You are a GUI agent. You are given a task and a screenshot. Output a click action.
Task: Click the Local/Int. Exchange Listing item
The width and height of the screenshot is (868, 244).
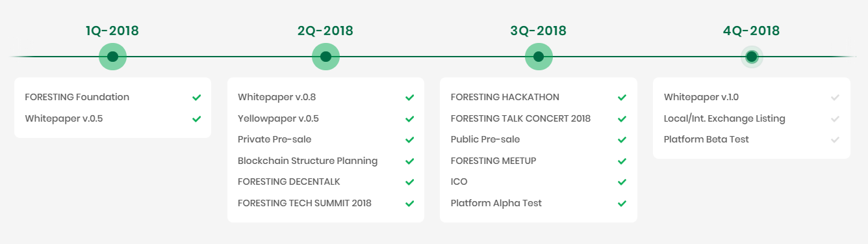coord(724,118)
